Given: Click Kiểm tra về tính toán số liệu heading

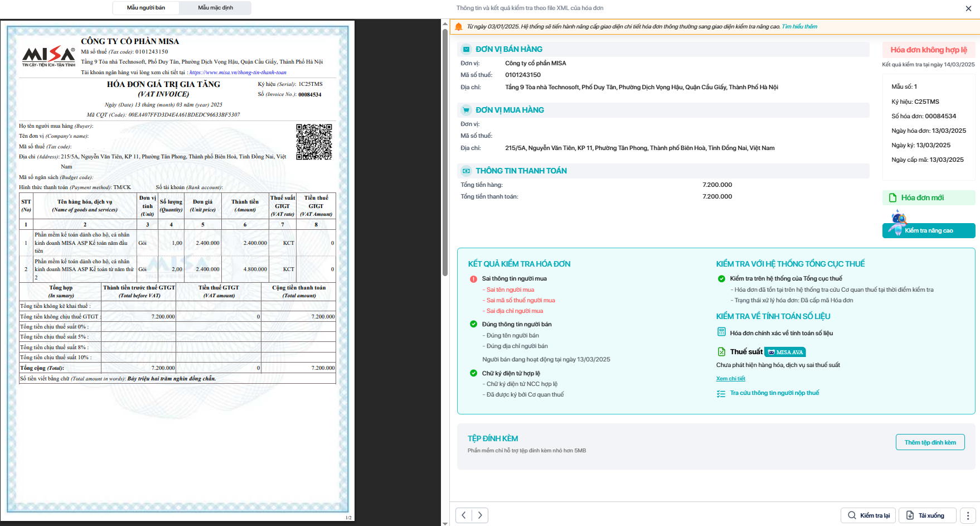Looking at the screenshot, I should point(773,316).
